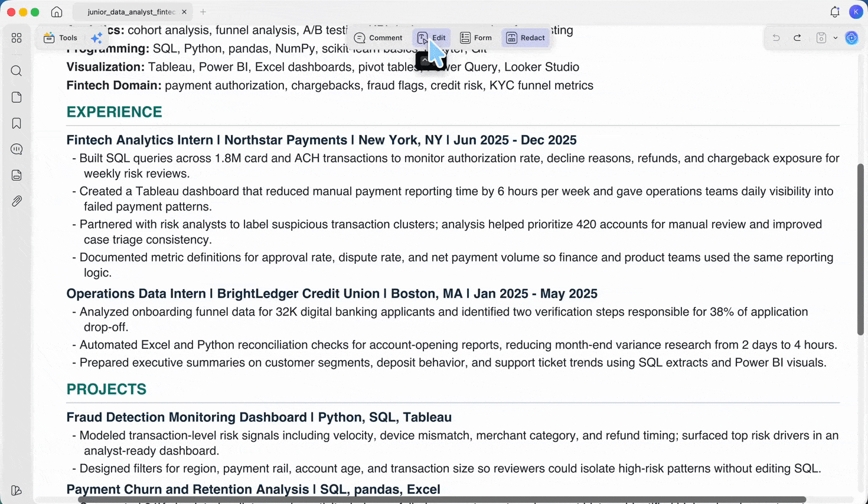Go to the Home icon in title bar
This screenshot has height=504, width=868.
point(57,12)
